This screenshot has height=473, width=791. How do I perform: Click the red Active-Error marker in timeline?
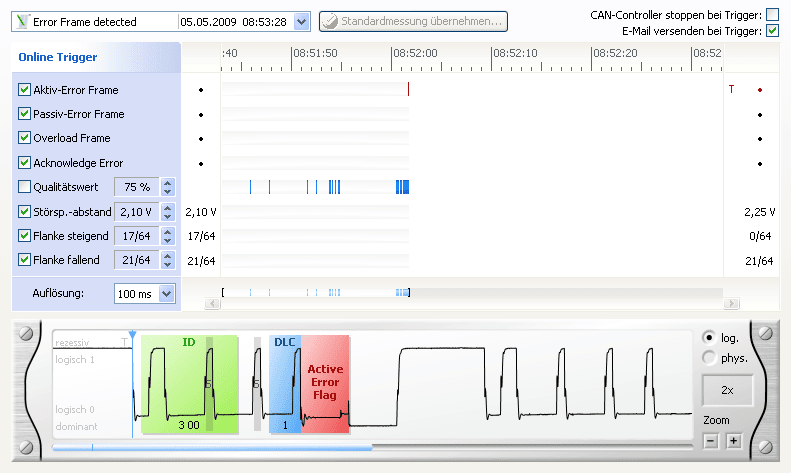pos(408,90)
